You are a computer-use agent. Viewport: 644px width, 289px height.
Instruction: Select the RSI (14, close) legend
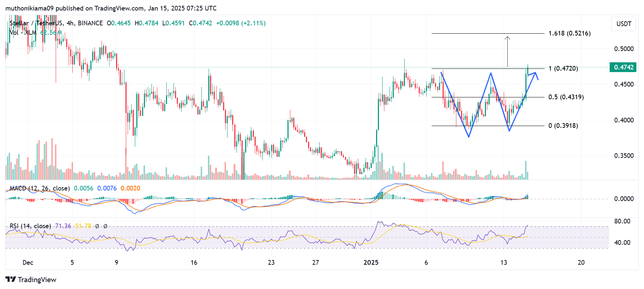pyautogui.click(x=30, y=226)
